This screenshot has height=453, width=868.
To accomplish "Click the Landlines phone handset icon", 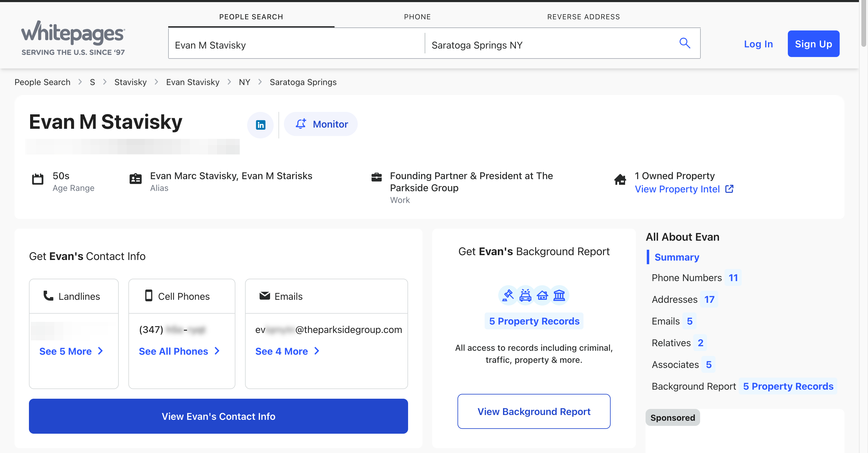I will [49, 296].
